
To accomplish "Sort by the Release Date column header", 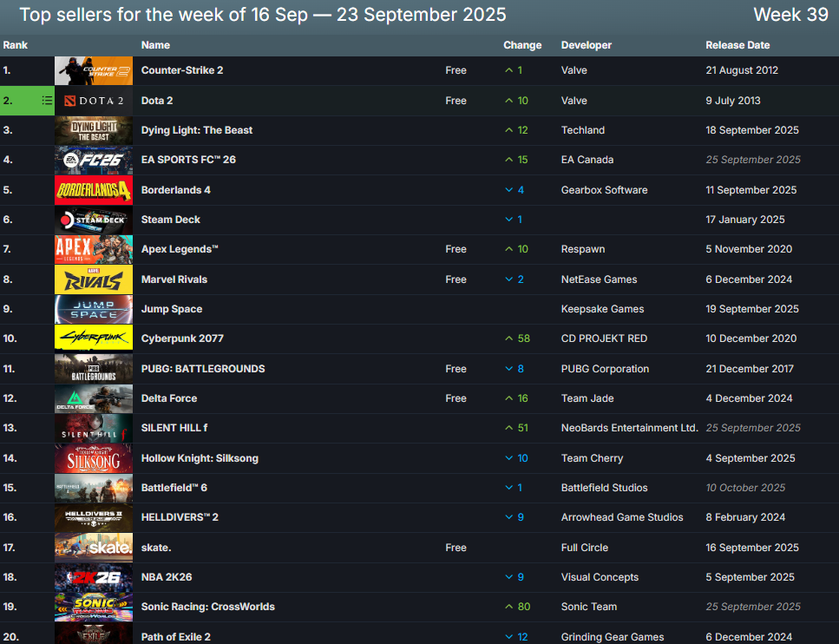I will pyautogui.click(x=737, y=45).
